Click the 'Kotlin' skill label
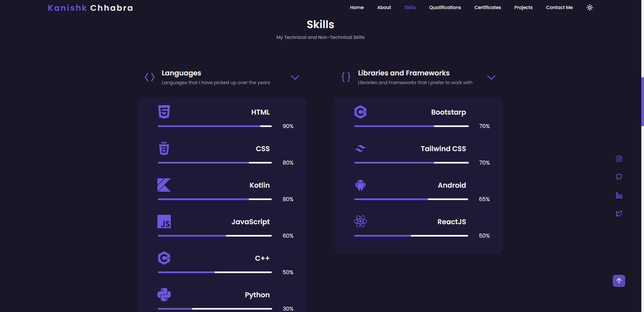The width and height of the screenshot is (644, 312). click(259, 185)
